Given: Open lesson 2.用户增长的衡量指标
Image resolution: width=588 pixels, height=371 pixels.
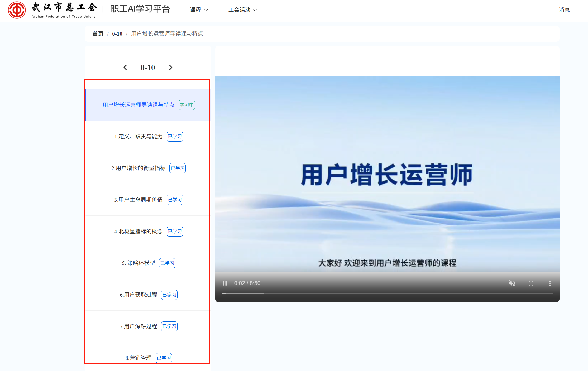Looking at the screenshot, I should coord(138,168).
